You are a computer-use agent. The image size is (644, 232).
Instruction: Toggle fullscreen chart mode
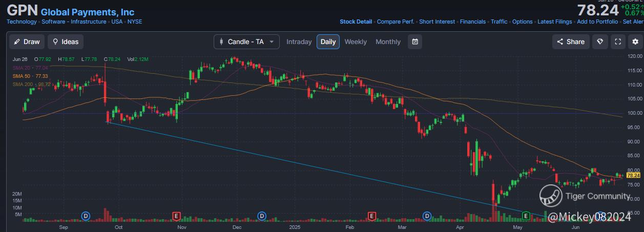pyautogui.click(x=618, y=42)
